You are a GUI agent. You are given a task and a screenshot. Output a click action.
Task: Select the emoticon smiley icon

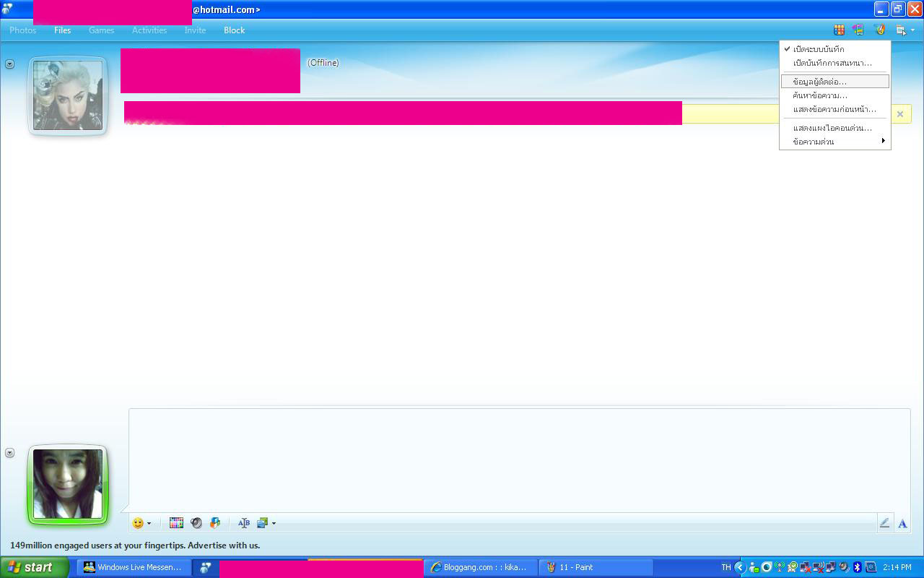click(x=137, y=522)
